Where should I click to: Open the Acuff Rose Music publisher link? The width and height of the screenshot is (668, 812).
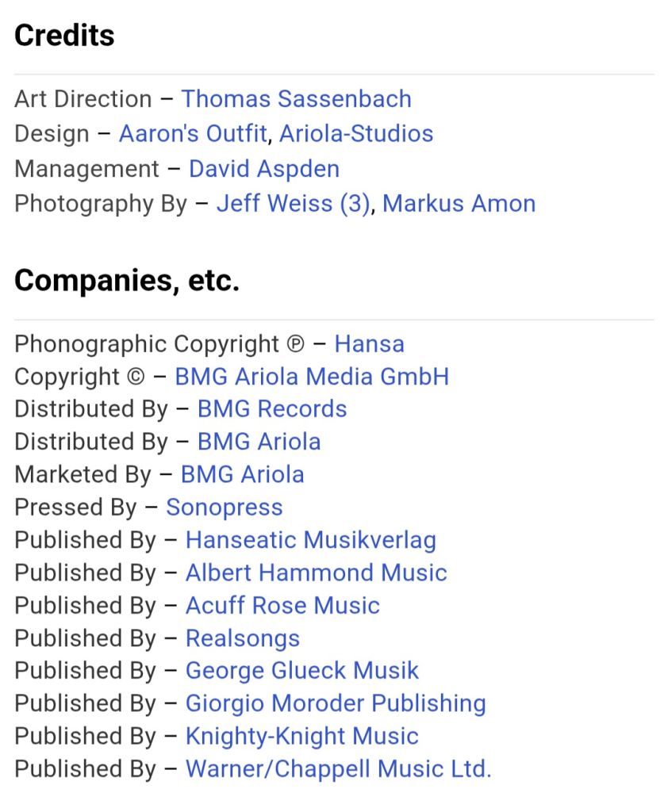pos(282,605)
